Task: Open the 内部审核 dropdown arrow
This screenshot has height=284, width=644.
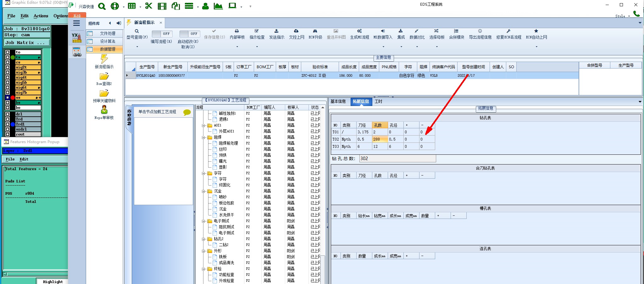Action: (x=237, y=47)
